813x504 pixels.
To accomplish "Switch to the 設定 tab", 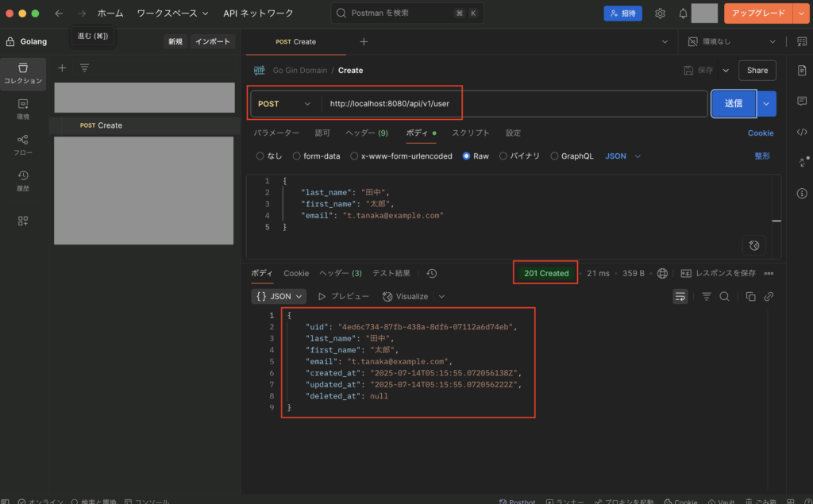I will [x=513, y=133].
